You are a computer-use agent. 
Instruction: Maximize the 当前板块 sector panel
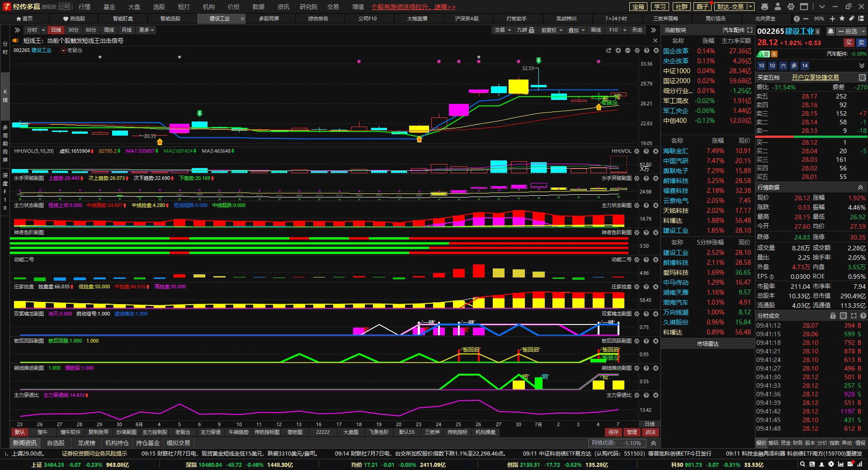point(750,30)
